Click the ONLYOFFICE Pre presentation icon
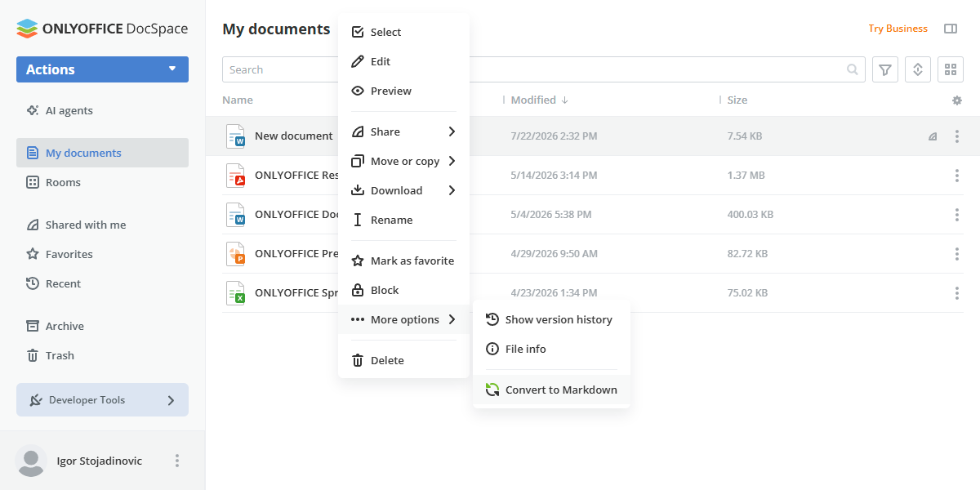Screen dimensions: 980x490 tap(235, 254)
